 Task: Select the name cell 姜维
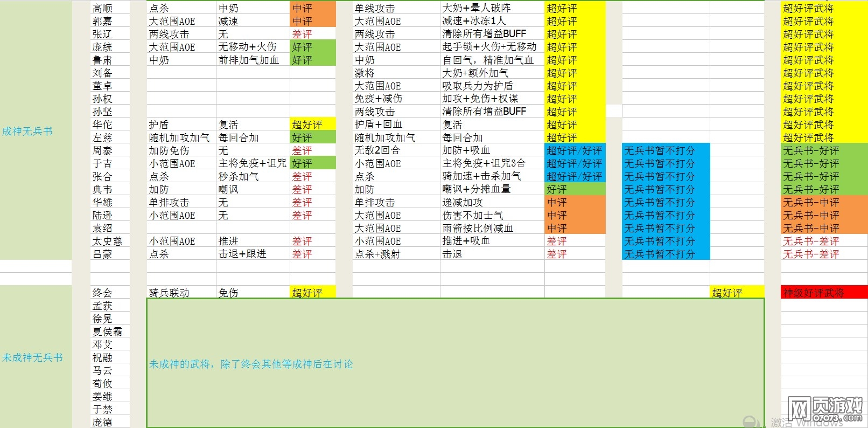pos(109,396)
